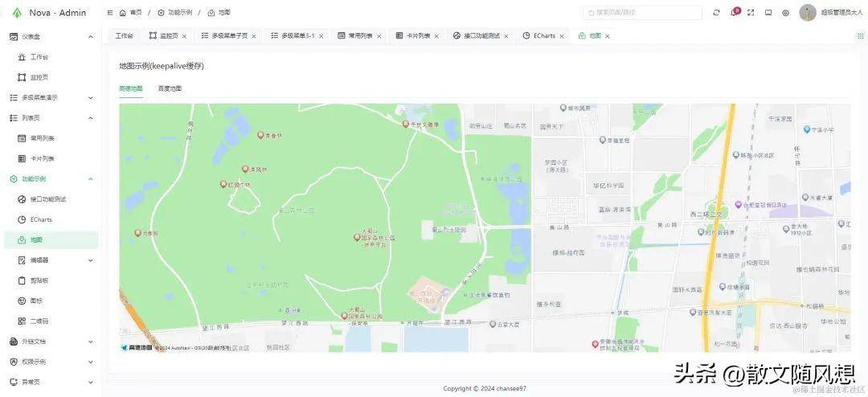Open settings via the gear icon

click(x=785, y=12)
